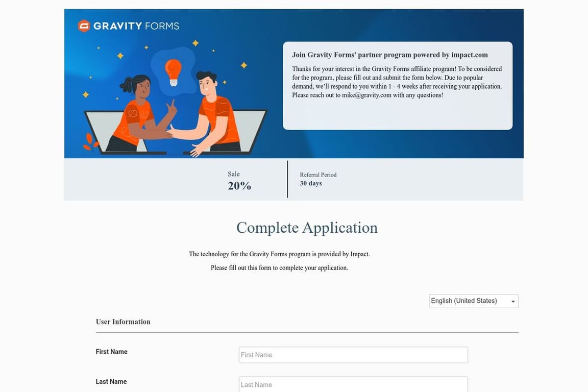
Task: Click the lightbulb graphic in the banner
Action: tap(173, 72)
